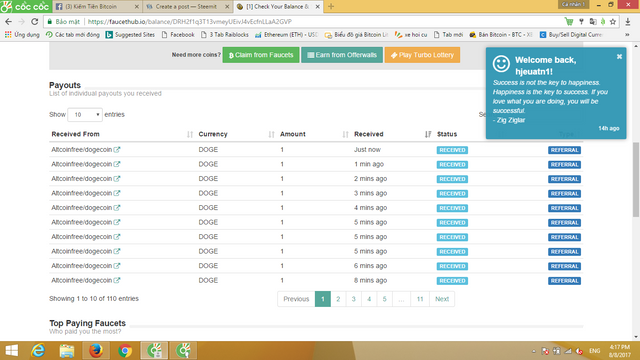Open xe hoi cu bookmark
This screenshot has width=640, height=360.
411,35
